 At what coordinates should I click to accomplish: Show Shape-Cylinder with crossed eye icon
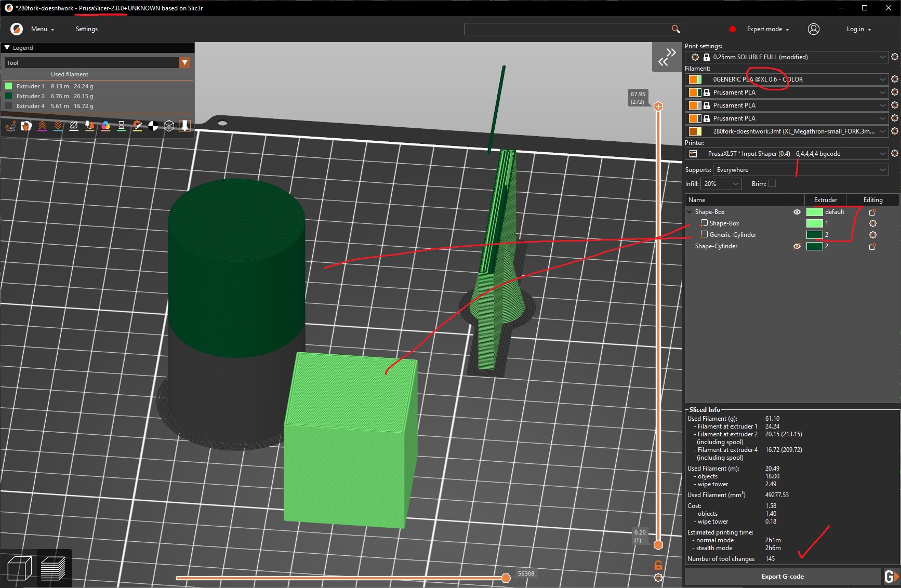(x=797, y=246)
